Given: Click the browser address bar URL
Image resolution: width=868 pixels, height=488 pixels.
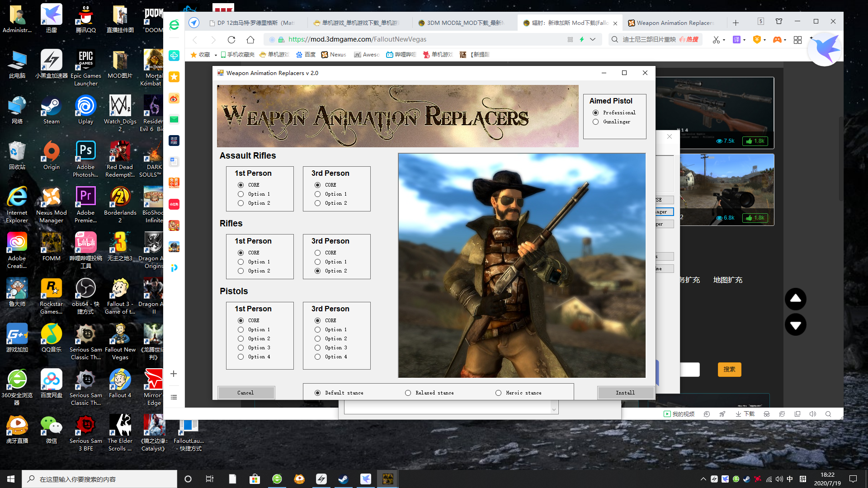Looking at the screenshot, I should (x=357, y=40).
